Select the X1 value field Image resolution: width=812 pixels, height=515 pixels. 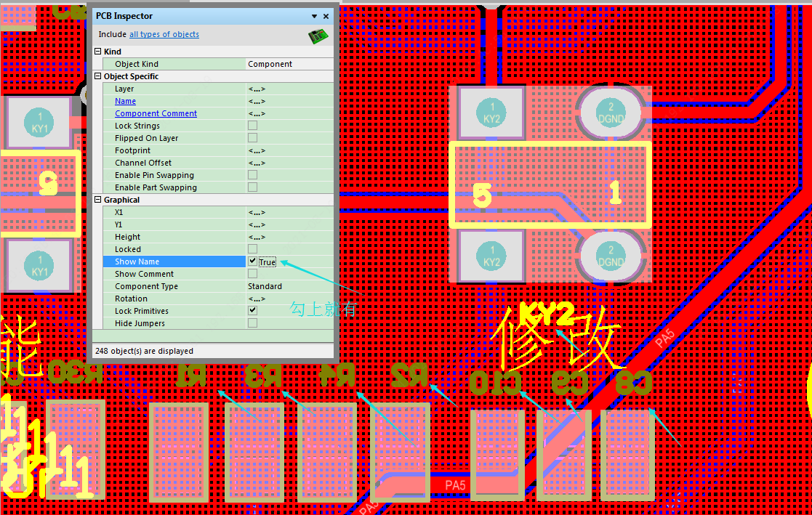[289, 212]
